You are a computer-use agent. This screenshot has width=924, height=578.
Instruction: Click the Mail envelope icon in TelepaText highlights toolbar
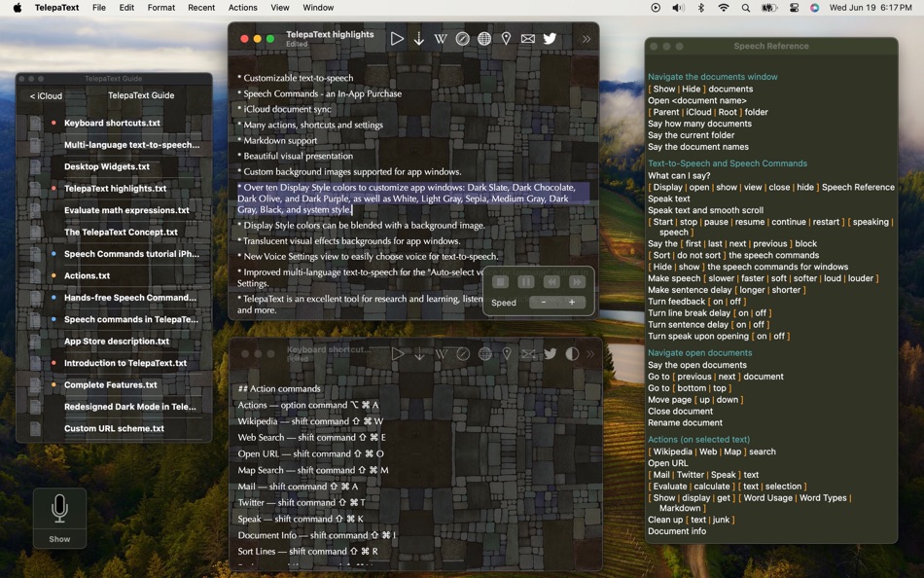point(528,39)
